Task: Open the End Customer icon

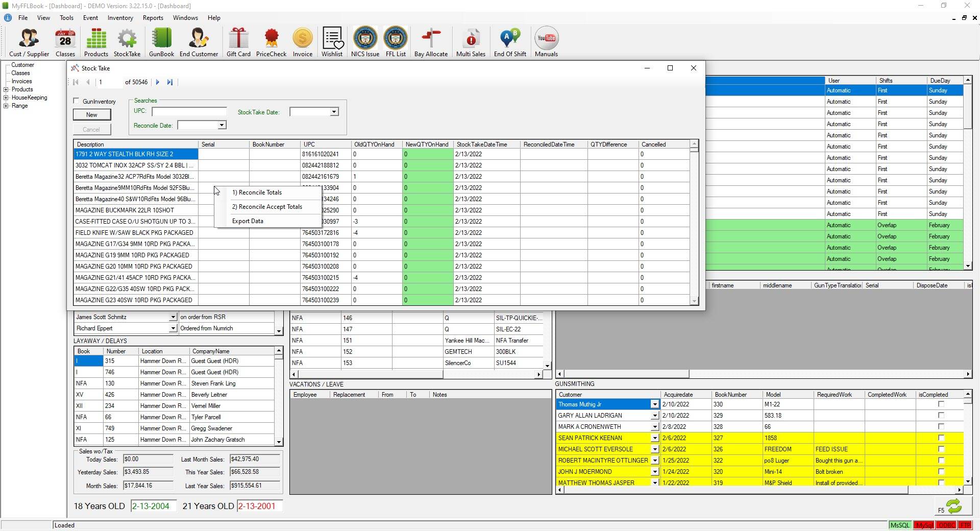Action: [199, 42]
